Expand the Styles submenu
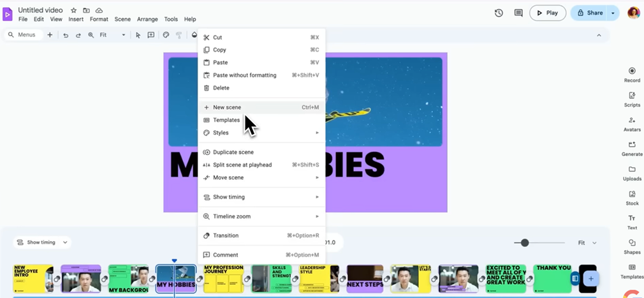 (261, 133)
